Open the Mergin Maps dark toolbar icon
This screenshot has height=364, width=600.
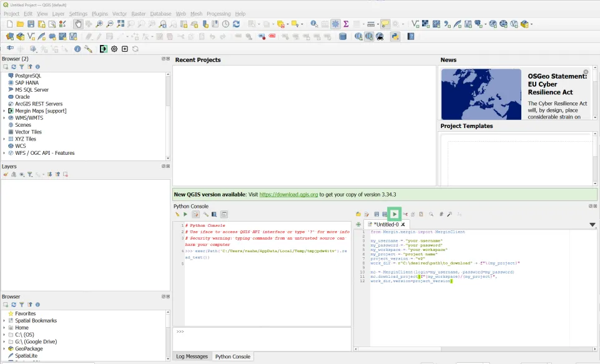(103, 49)
